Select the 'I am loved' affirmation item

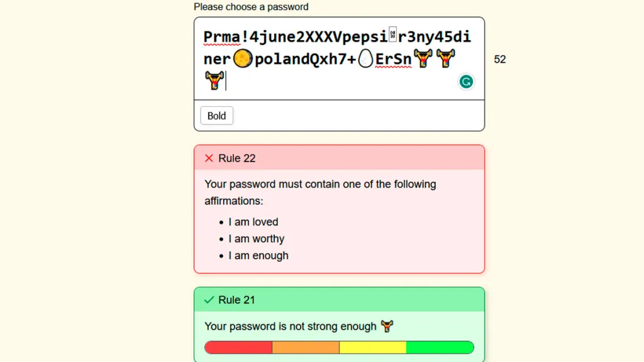[253, 222]
